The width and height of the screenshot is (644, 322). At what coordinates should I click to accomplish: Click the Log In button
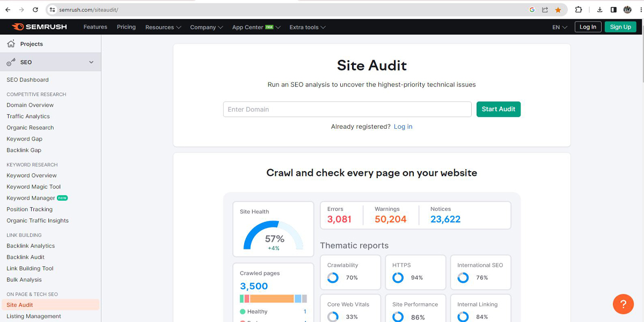click(x=588, y=27)
